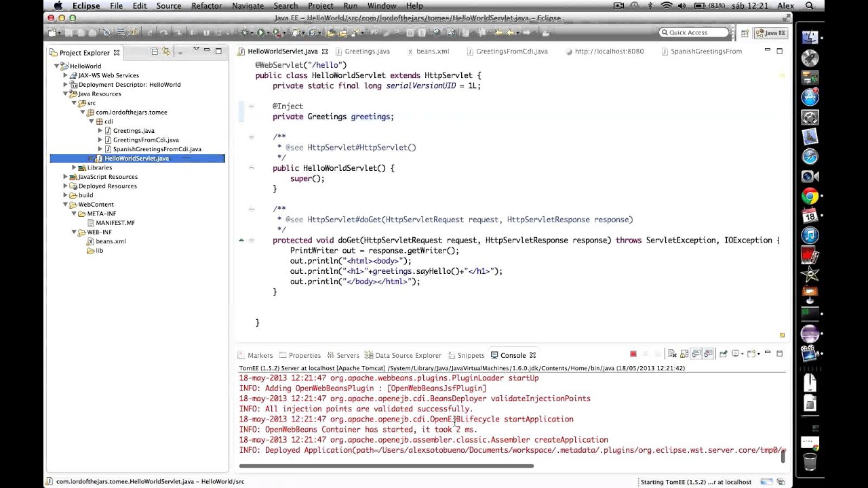
Task: Click the Safari compass icon in the Dock
Action: pos(810,157)
